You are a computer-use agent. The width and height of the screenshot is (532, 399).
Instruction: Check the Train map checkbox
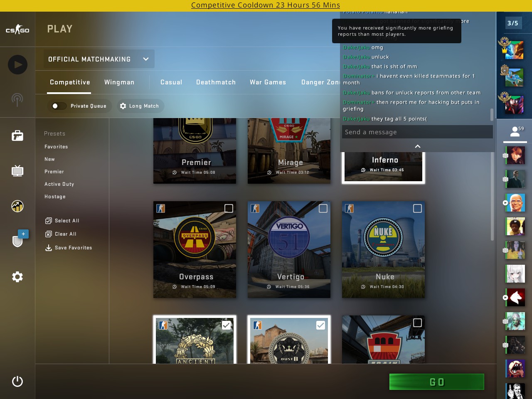click(x=417, y=323)
